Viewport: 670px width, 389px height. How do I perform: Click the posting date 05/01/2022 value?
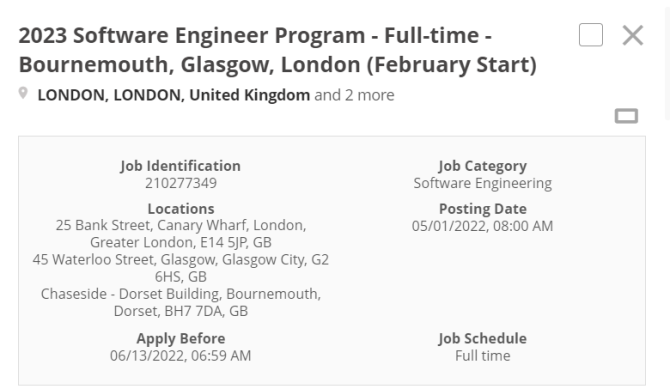482,226
